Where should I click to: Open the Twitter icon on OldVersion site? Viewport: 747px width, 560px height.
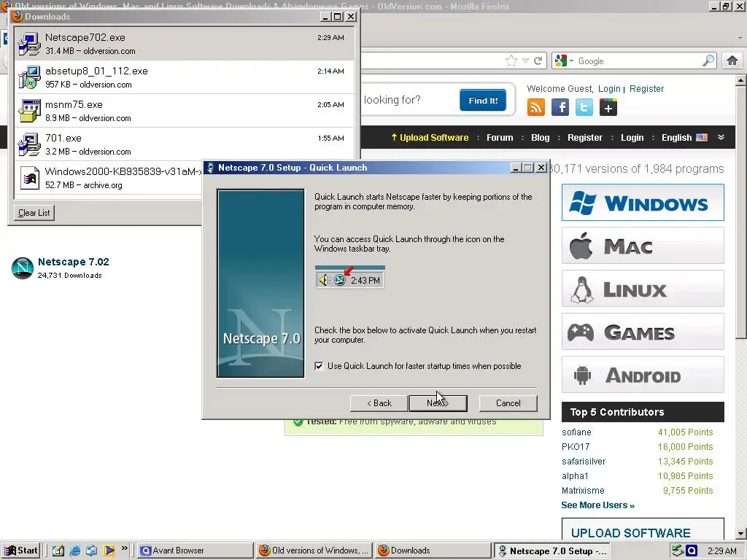coord(584,107)
